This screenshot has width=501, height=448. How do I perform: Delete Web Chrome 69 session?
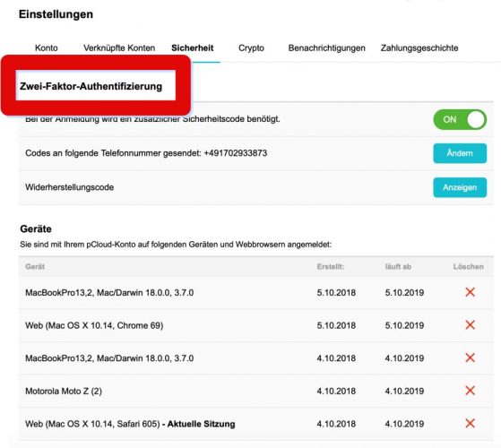[470, 324]
